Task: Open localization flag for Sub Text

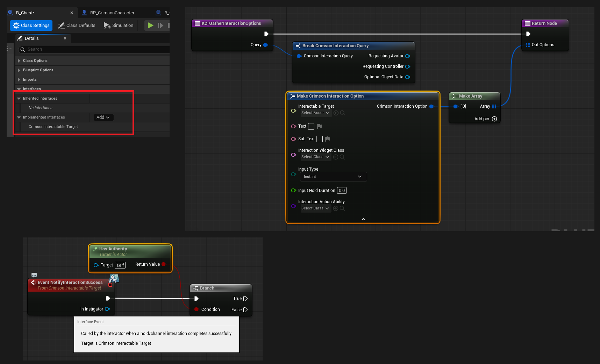Action: click(328, 139)
